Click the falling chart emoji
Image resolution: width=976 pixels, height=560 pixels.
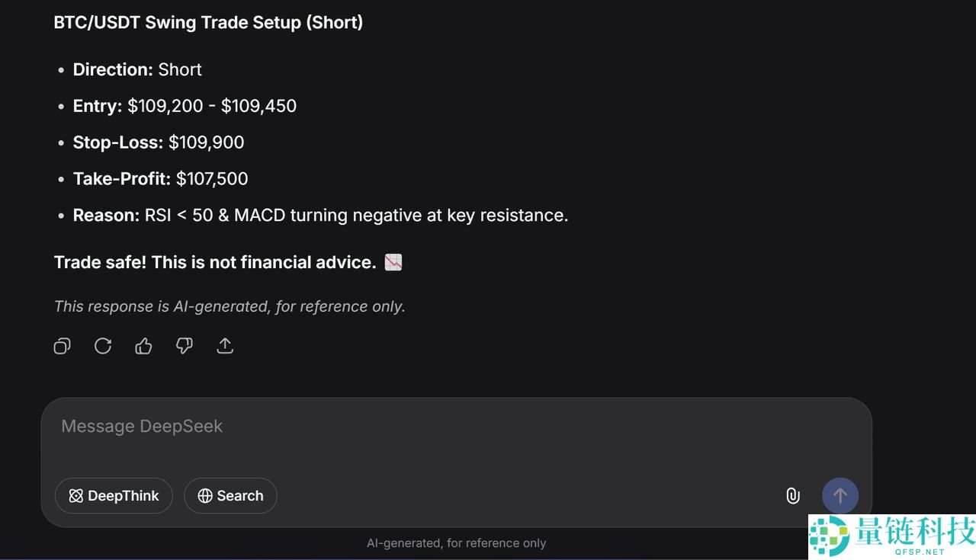393,262
